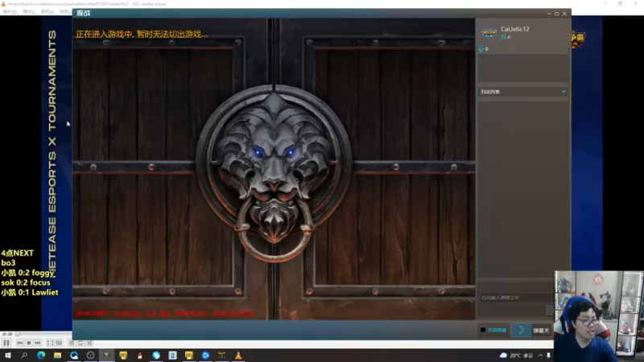Click the 小凯 0:1 Lawliet score line

30,292
